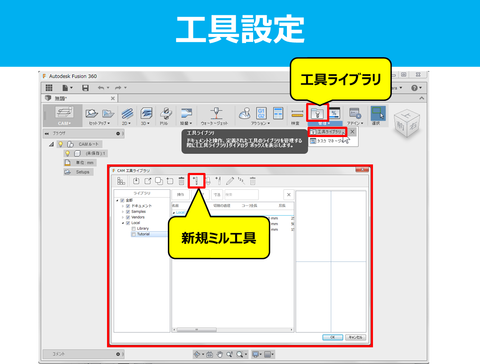This screenshot has height=364, width=480.
Task: Click the キャンセル button
Action: click(x=355, y=337)
